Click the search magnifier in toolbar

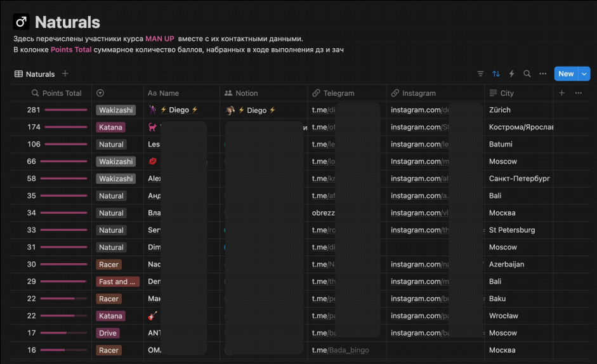coord(527,74)
